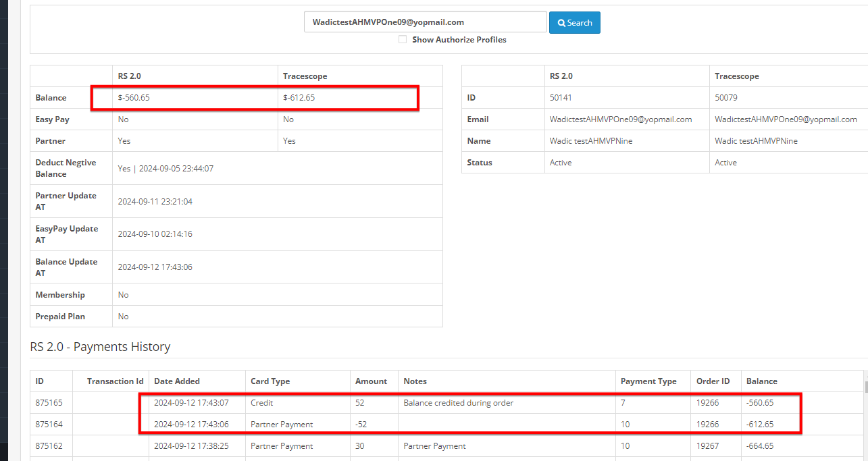868x461 pixels.
Task: Select payment ID 875165 cell
Action: (49, 403)
